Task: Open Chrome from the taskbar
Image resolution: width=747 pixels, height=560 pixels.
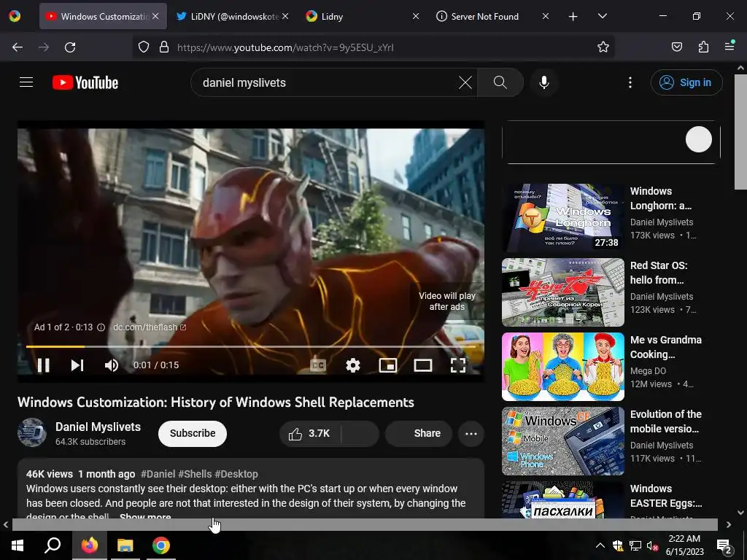Action: [161, 545]
